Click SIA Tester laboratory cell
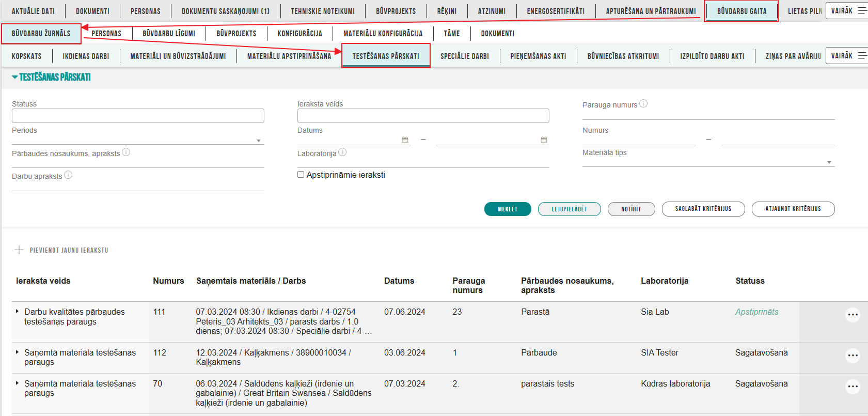The width and height of the screenshot is (868, 416). (659, 352)
